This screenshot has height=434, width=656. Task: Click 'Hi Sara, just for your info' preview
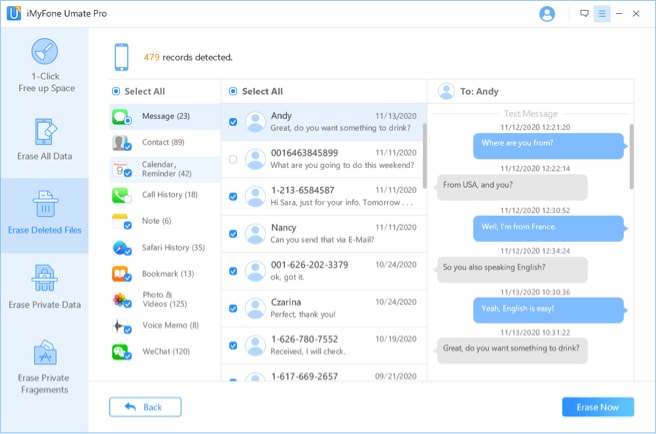point(341,203)
